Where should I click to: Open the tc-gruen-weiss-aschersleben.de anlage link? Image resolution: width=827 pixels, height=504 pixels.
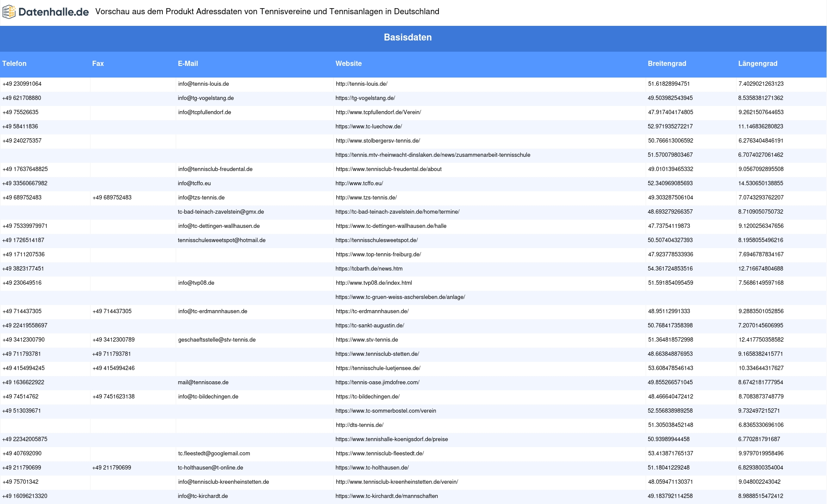click(x=400, y=297)
